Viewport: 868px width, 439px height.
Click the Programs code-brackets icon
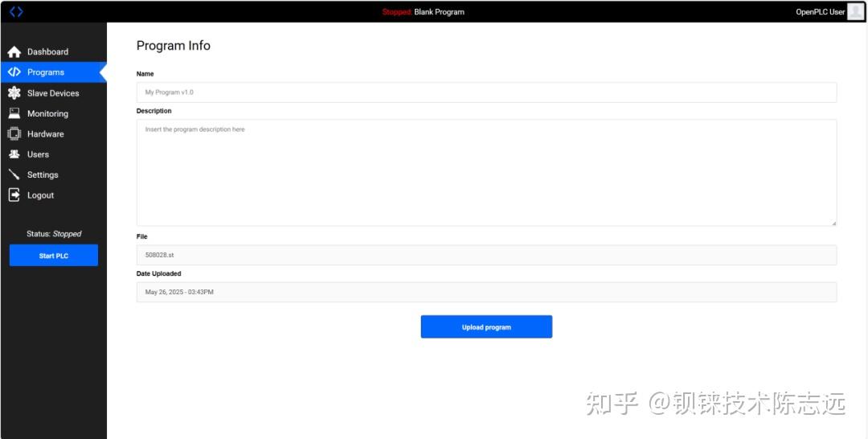click(x=14, y=72)
